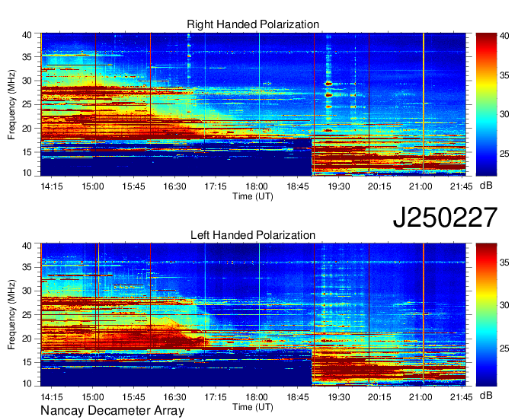
Task: Click the 14:15 tick label on upper plot
Action: click(x=52, y=186)
